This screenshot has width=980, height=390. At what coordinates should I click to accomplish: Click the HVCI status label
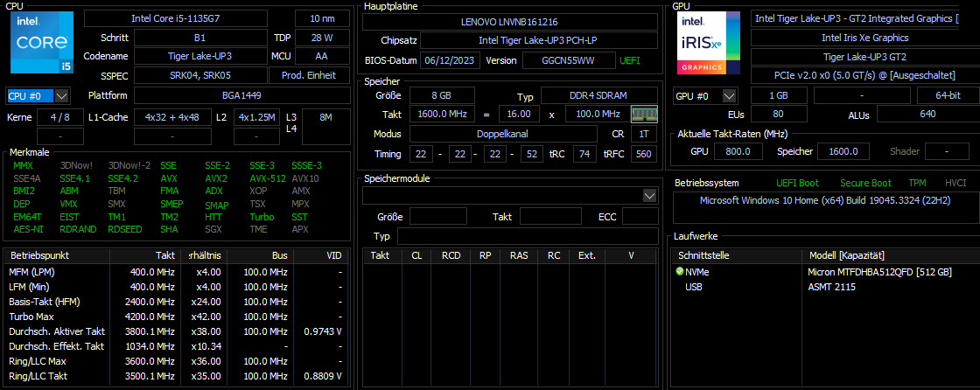pyautogui.click(x=955, y=183)
